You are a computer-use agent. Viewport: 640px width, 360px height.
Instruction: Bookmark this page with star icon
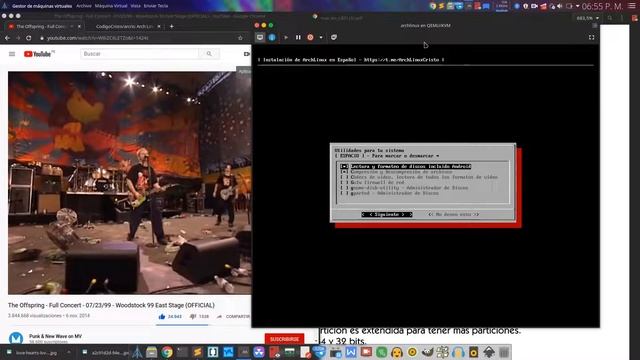coord(240,38)
